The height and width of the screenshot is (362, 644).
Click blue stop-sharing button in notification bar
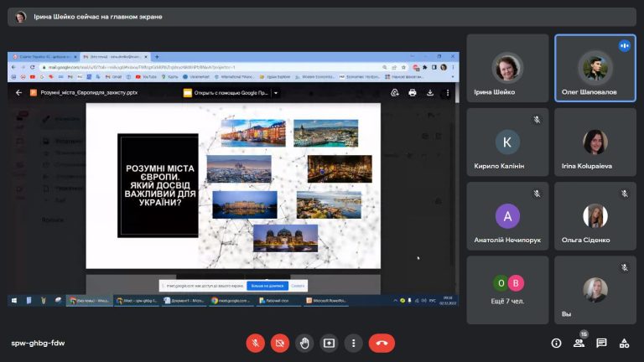tap(267, 286)
